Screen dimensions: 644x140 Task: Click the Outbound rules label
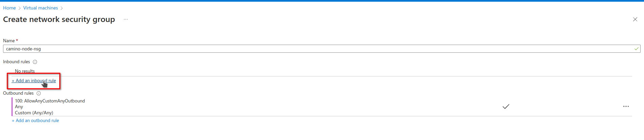click(18, 93)
